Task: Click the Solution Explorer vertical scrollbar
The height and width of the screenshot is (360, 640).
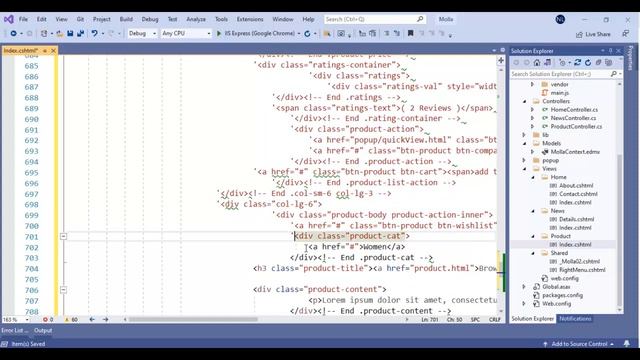Action: click(x=619, y=230)
